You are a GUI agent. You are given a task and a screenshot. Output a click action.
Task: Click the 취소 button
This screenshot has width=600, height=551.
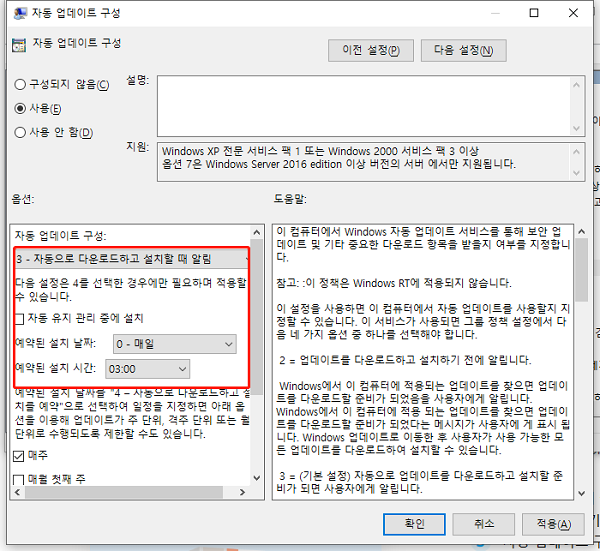coord(484,524)
